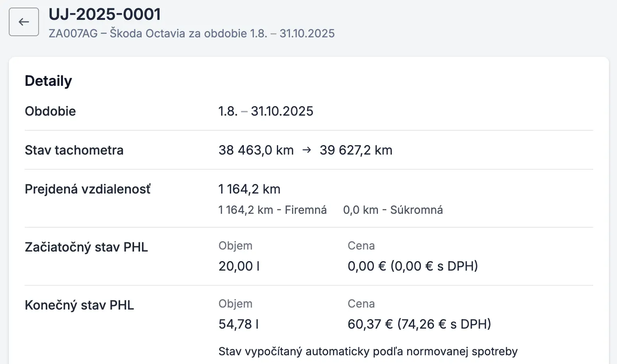
Task: Select the initial fuel volume 20,00 l
Action: [239, 266]
